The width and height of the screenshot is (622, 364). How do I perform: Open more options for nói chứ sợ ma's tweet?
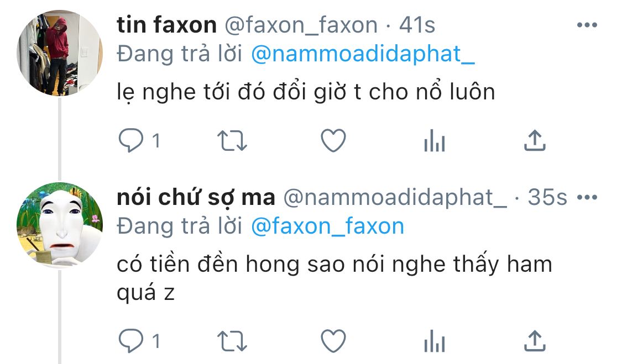(x=587, y=197)
